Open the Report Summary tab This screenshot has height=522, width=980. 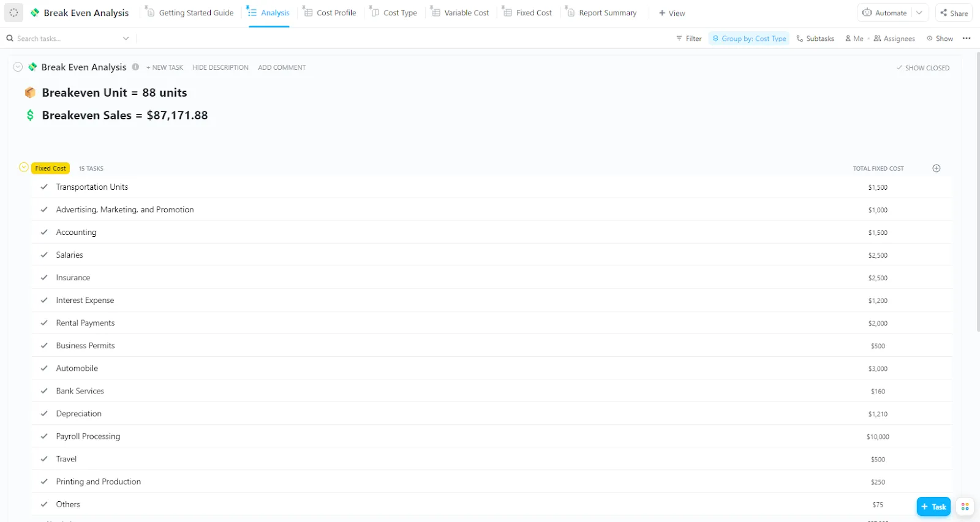click(x=601, y=13)
